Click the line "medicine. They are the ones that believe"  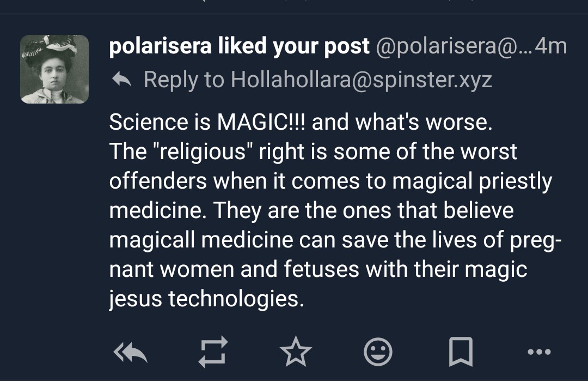pos(311,210)
